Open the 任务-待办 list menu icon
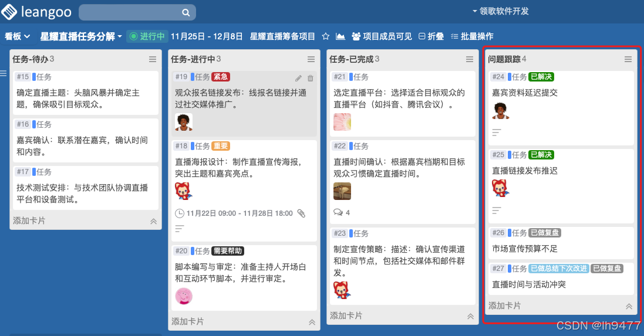644x336 pixels. (153, 59)
